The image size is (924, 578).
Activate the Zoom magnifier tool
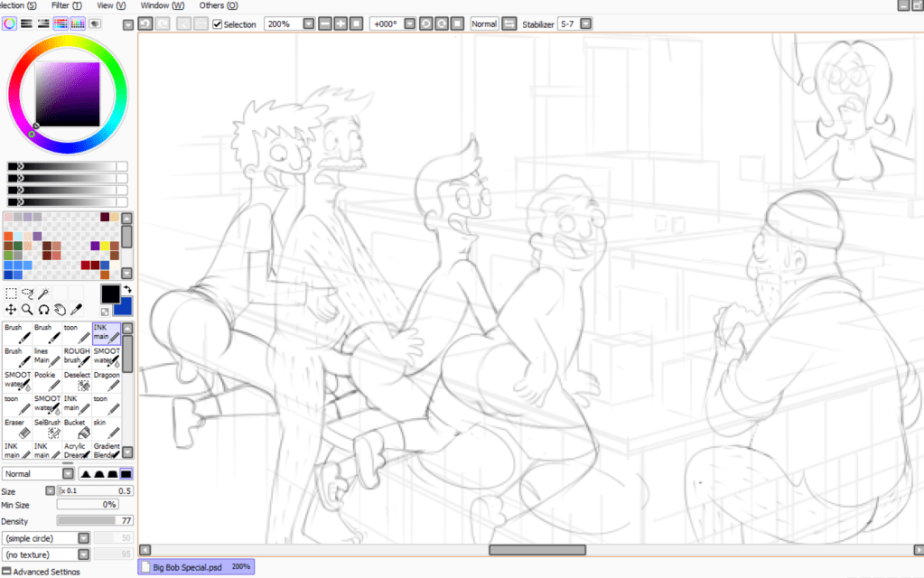(x=27, y=310)
